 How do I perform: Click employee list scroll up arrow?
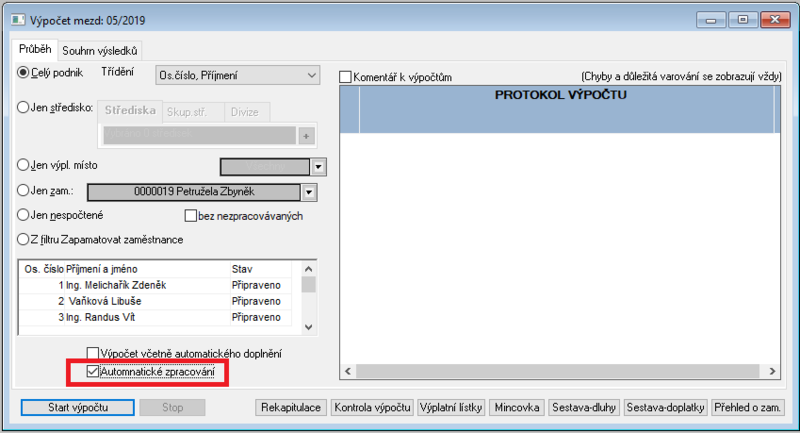pyautogui.click(x=309, y=269)
